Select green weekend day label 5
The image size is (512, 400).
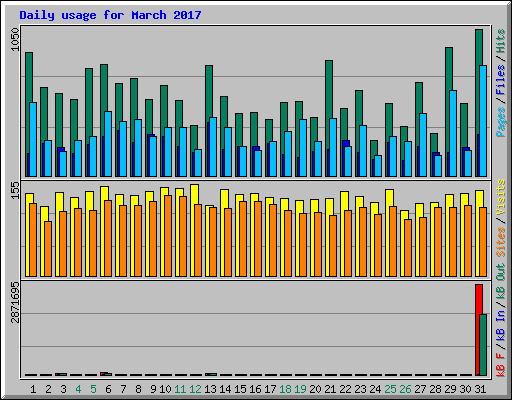point(93,389)
